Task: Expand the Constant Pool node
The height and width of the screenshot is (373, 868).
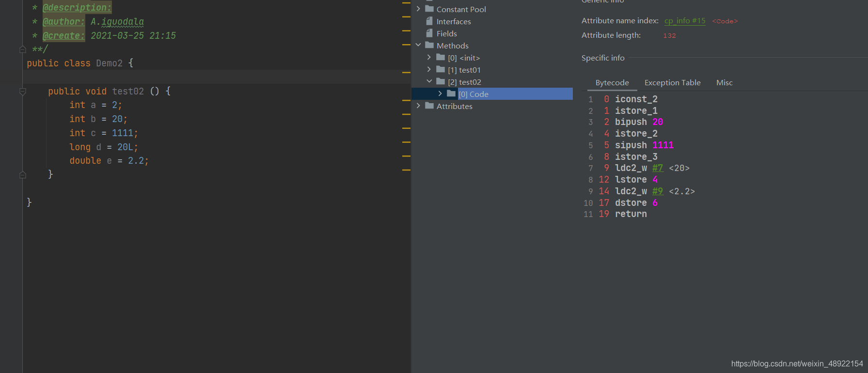Action: (418, 9)
